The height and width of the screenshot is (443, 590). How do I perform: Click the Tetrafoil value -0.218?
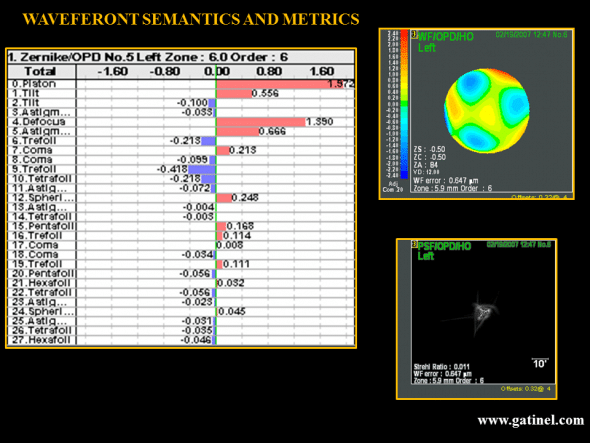tap(185, 179)
